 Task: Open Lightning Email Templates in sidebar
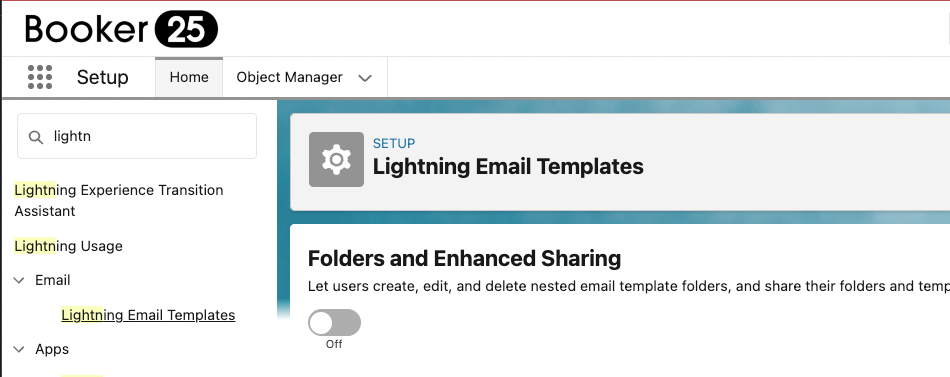pyautogui.click(x=148, y=315)
